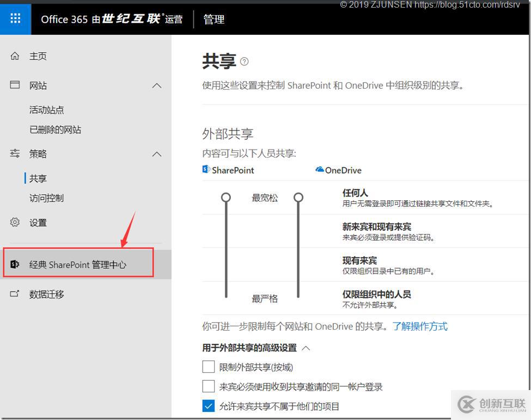Enable 限制外部共享(按域) checkbox
This screenshot has width=531, height=420.
[x=208, y=367]
